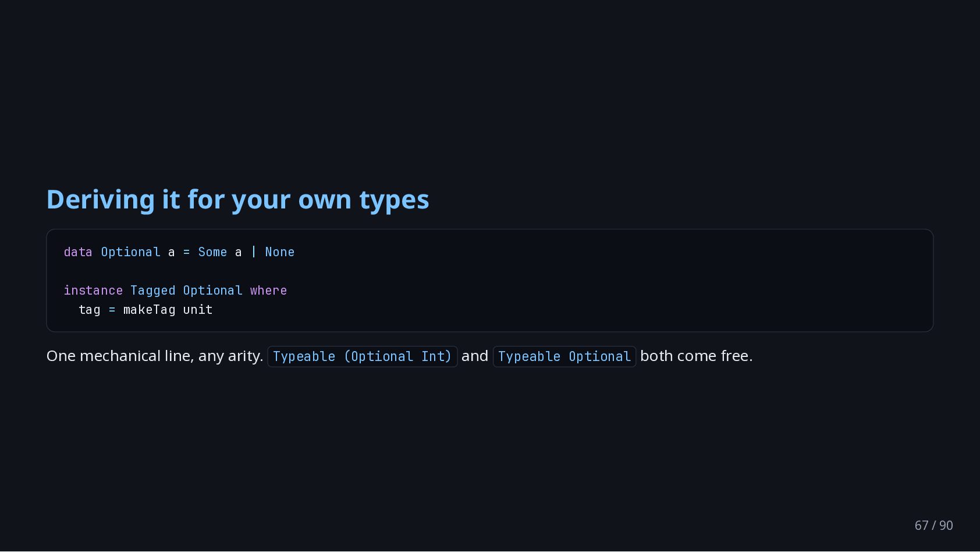Click the pipe separator between Some and None
Viewport: 980px width, 552px height.
(253, 252)
